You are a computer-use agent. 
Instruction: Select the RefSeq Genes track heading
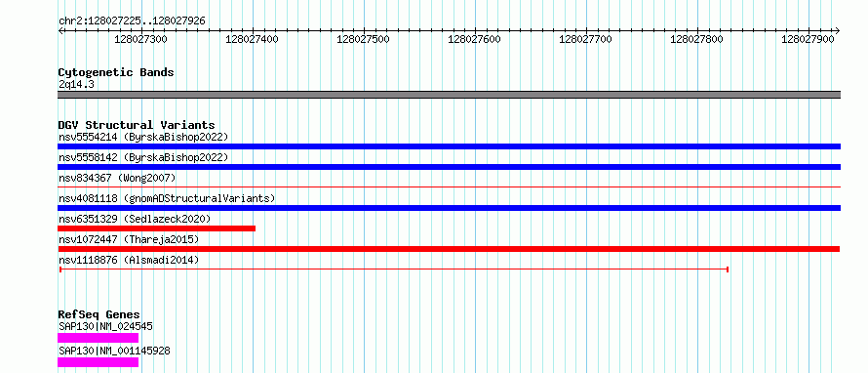click(99, 314)
